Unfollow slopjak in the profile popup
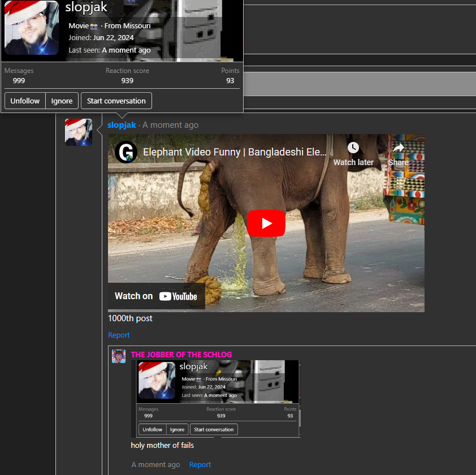 pyautogui.click(x=25, y=101)
